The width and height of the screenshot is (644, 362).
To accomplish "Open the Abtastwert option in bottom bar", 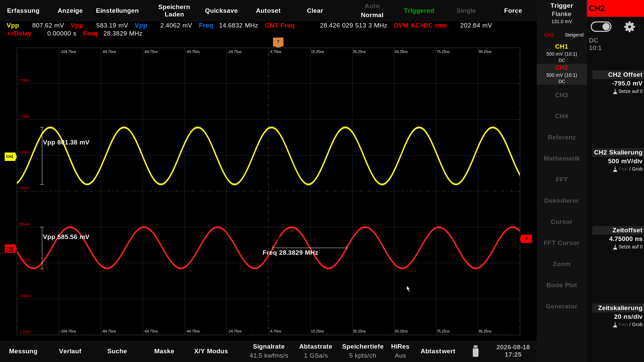I will (438, 351).
